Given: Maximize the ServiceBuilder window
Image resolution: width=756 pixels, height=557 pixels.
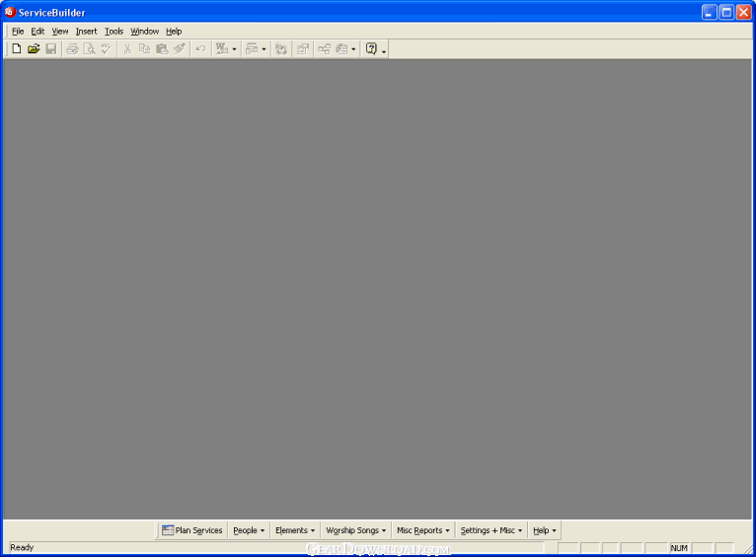Looking at the screenshot, I should [x=726, y=12].
